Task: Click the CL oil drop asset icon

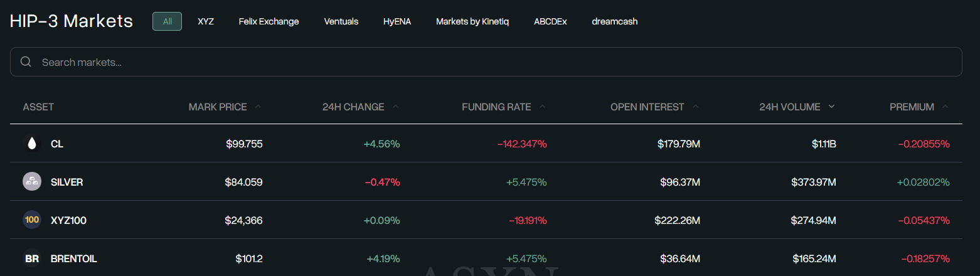Action: tap(32, 144)
